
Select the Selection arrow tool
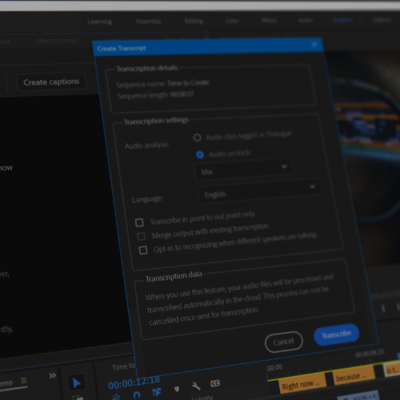pos(76,383)
